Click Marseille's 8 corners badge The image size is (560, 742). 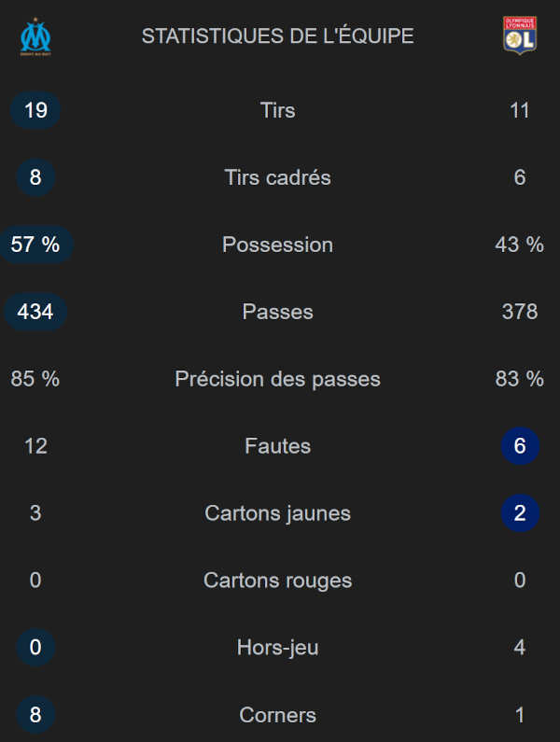click(35, 715)
